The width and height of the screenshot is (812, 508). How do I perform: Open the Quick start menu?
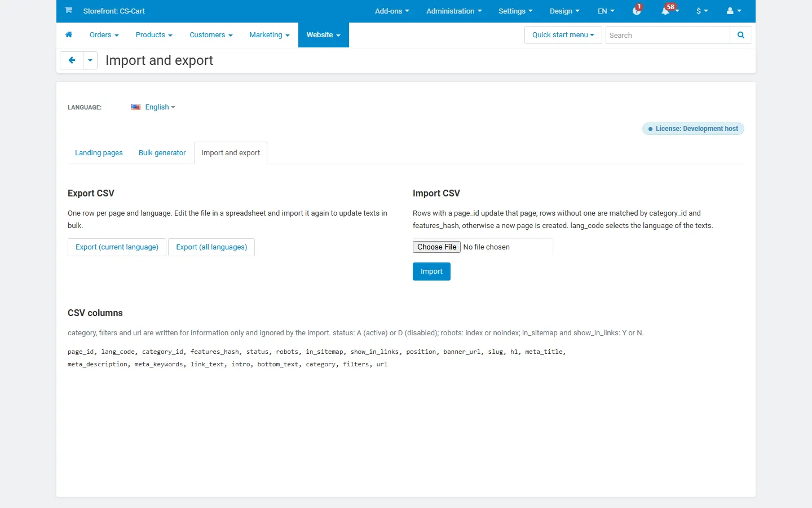563,35
